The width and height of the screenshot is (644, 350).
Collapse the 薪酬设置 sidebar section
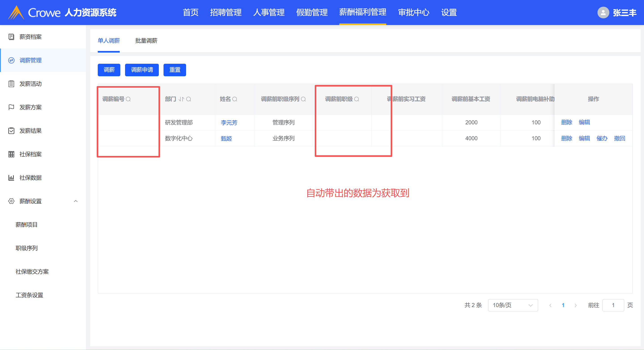click(x=76, y=201)
